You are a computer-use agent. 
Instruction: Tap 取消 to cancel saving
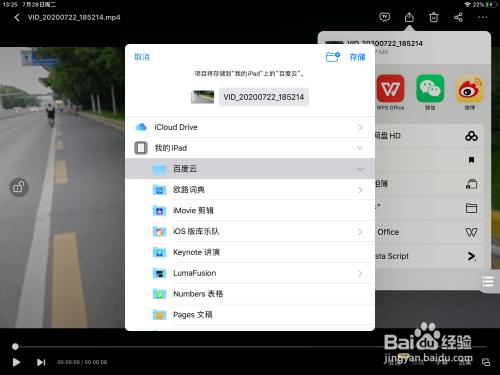coord(142,57)
